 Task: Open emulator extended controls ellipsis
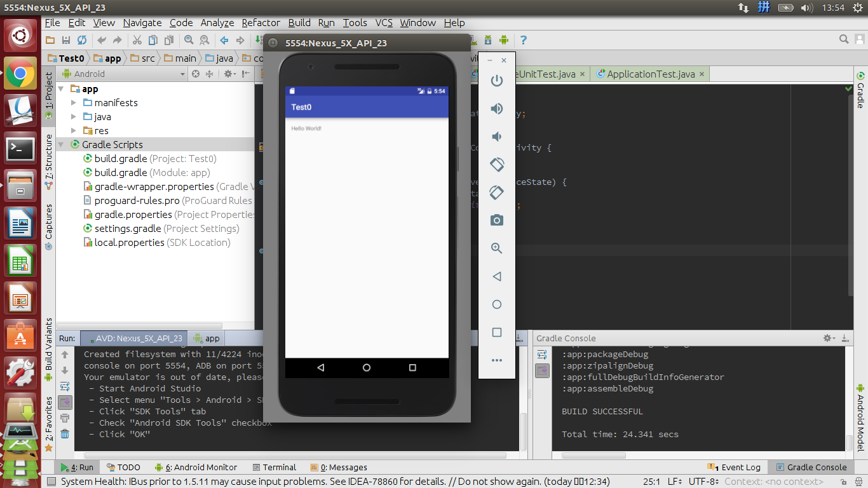[x=497, y=360]
